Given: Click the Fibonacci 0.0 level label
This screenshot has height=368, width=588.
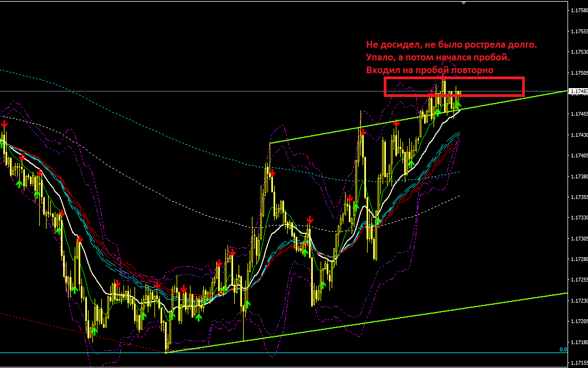Looking at the screenshot, I should point(563,350).
